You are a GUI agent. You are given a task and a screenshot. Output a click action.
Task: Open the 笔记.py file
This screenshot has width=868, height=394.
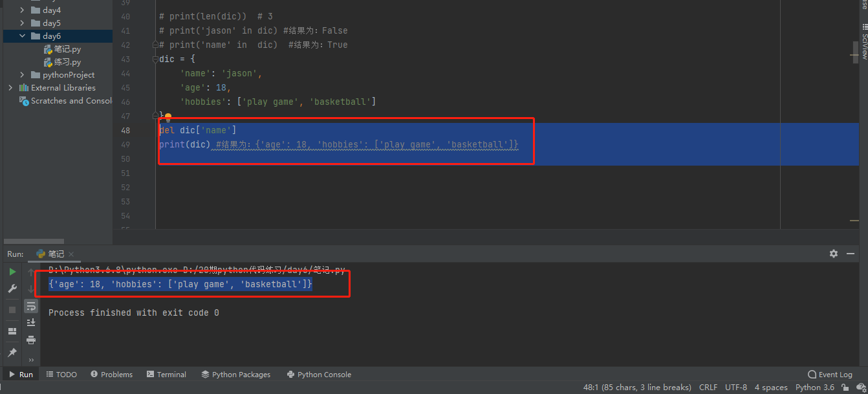[62, 49]
